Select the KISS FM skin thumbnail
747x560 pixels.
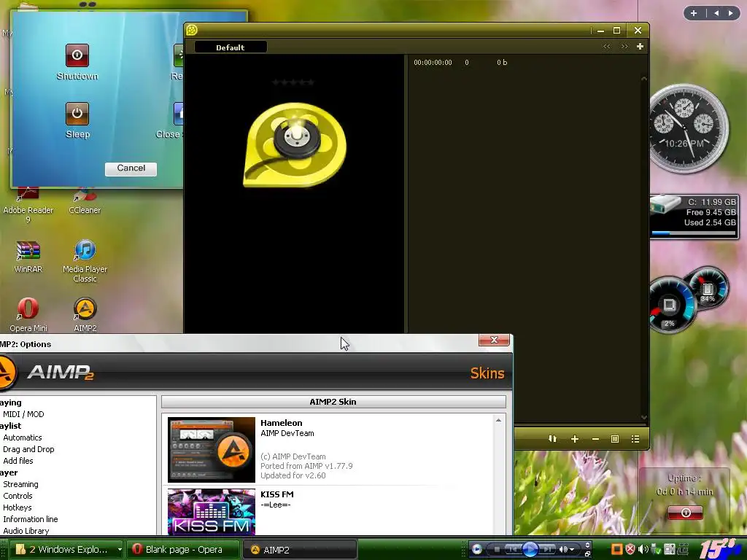click(212, 512)
